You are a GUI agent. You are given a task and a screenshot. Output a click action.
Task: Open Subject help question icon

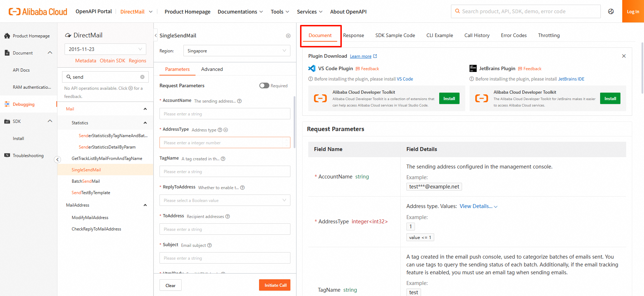coord(209,245)
